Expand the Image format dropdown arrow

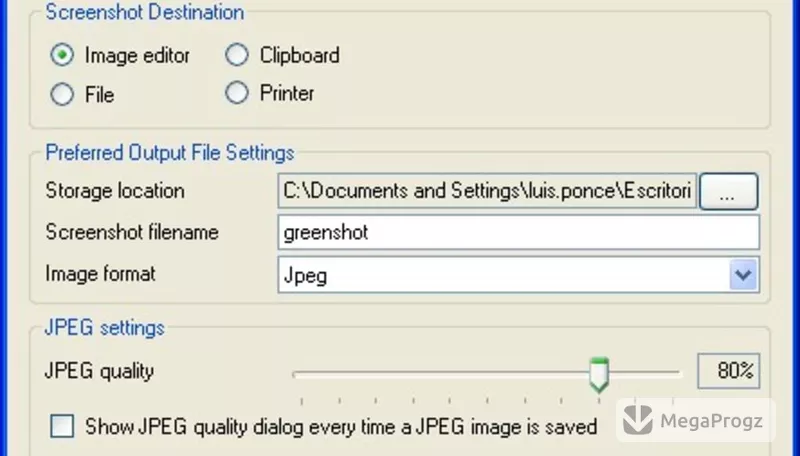743,275
